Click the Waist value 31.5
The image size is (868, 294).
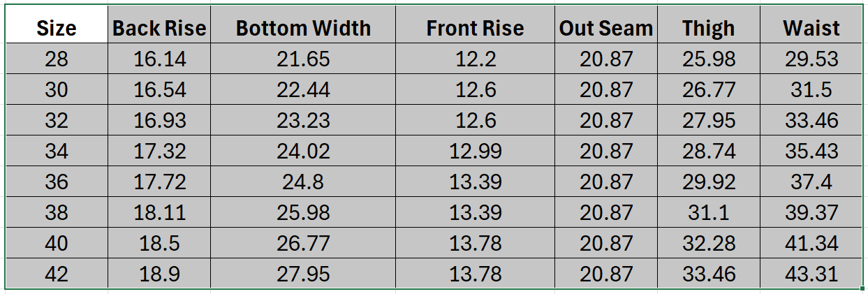(811, 90)
